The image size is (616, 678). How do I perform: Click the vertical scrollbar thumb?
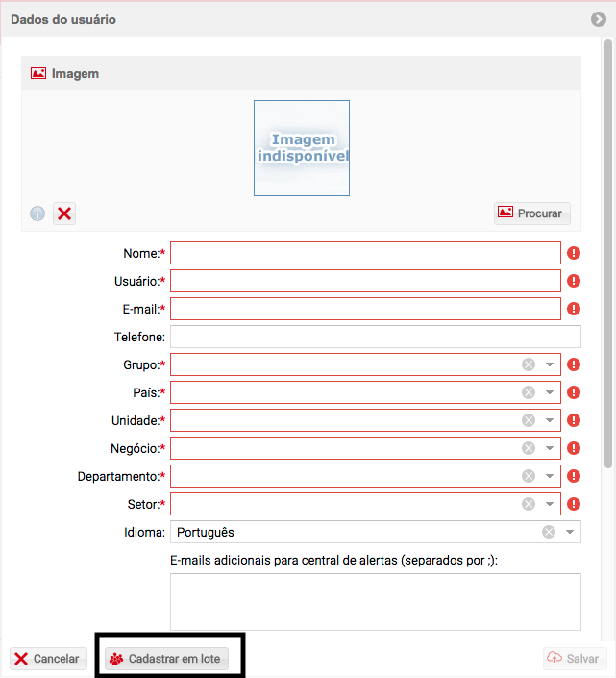[x=608, y=253]
